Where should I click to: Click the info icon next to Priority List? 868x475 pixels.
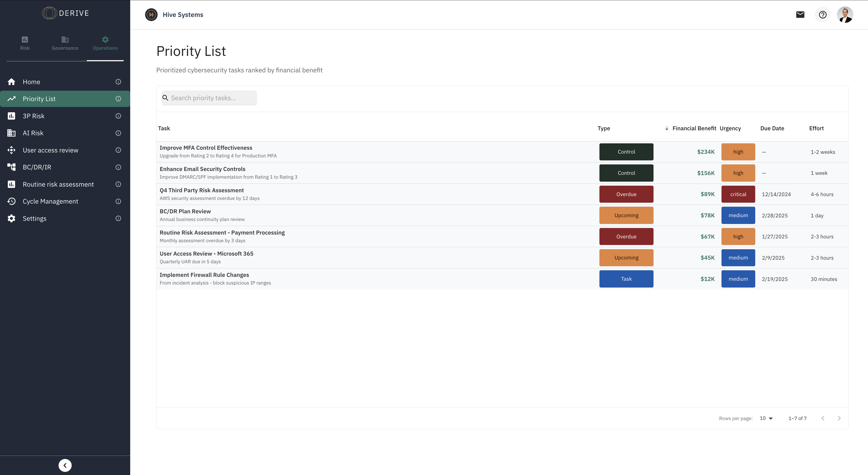pos(118,99)
